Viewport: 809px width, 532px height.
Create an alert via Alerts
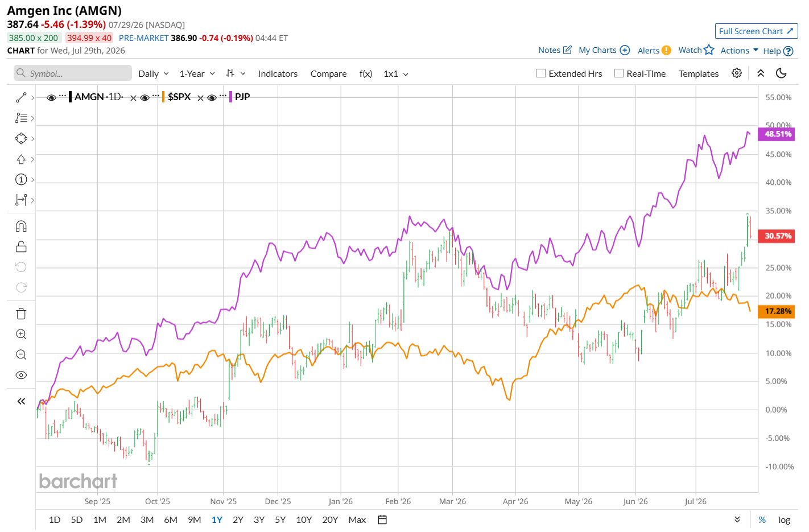tap(654, 50)
